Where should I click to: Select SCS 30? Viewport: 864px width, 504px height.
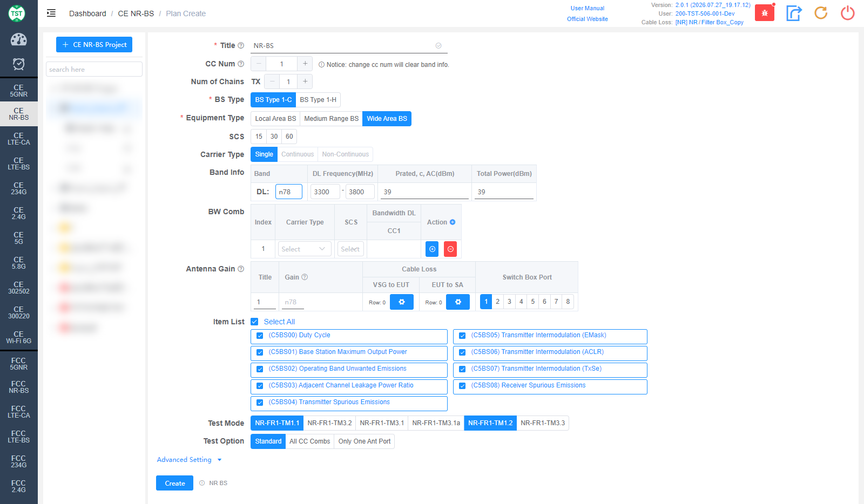pos(274,137)
